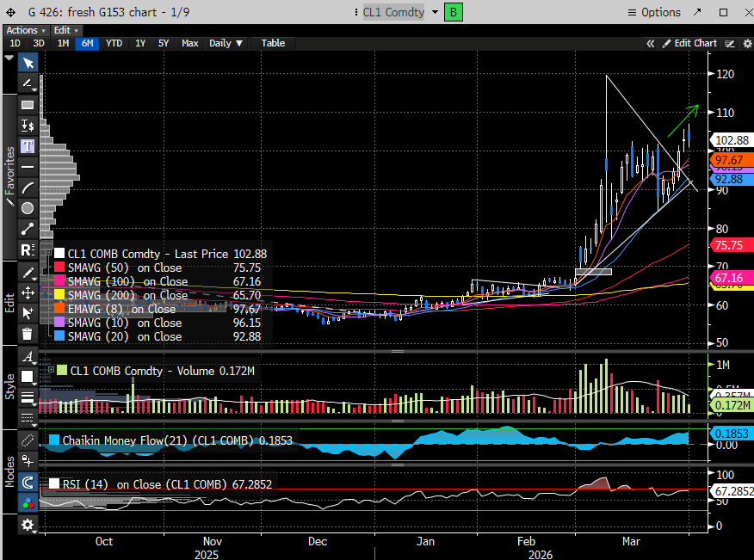
Task: Open the fill color style dropdown
Action: [x=28, y=377]
